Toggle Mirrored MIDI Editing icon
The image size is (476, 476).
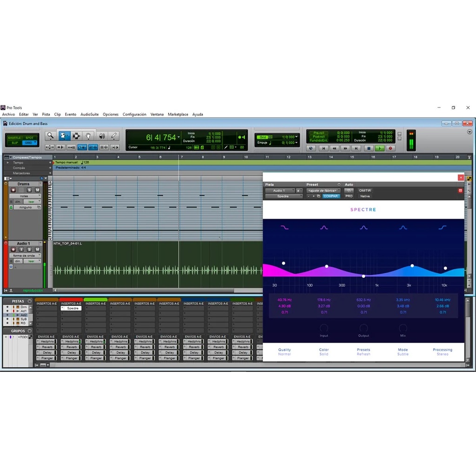click(x=71, y=147)
